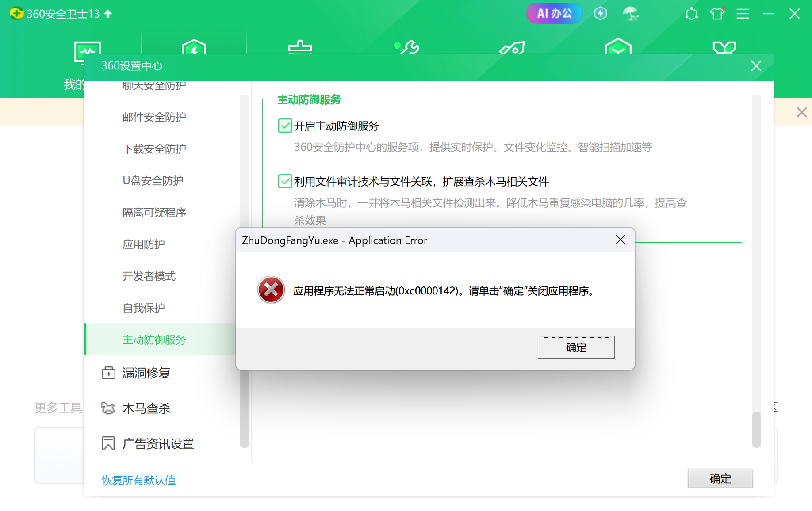The width and height of the screenshot is (812, 511).
Task: Open the hamburger main menu icon
Action: [743, 14]
